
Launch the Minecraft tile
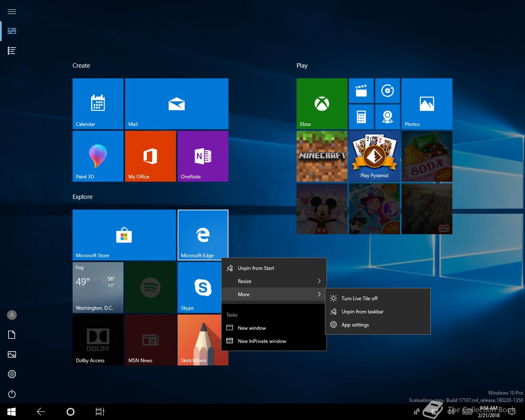point(322,156)
